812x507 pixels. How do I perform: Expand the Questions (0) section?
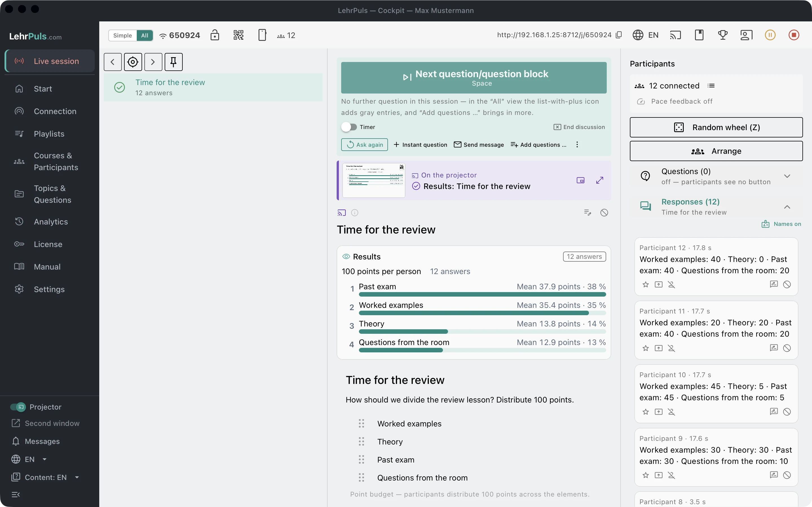(x=787, y=176)
